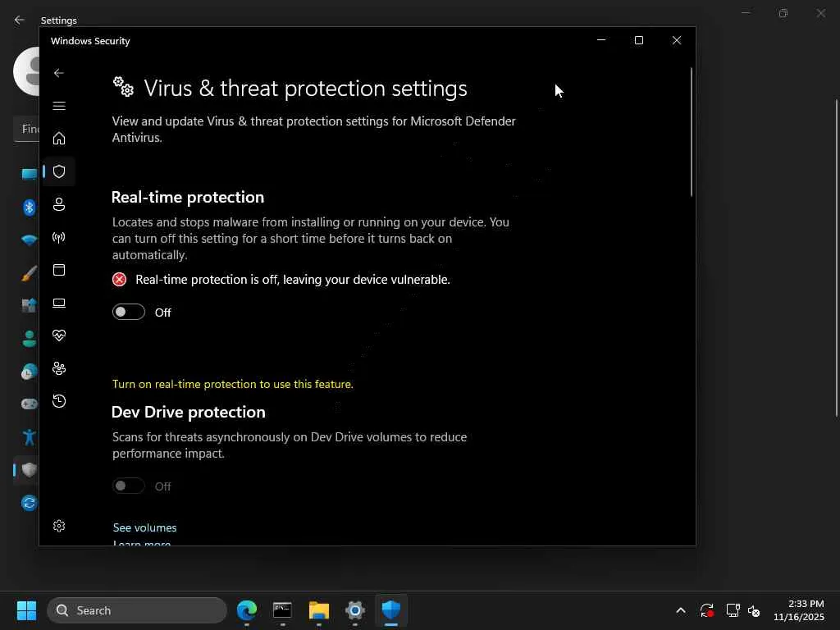The height and width of the screenshot is (630, 840).
Task: Click the Settings window back arrow
Action: (20, 20)
